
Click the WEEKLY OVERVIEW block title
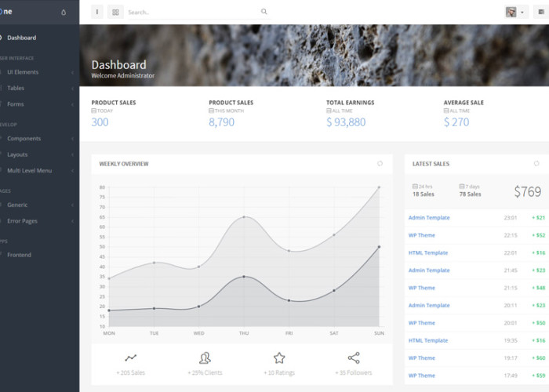point(124,164)
